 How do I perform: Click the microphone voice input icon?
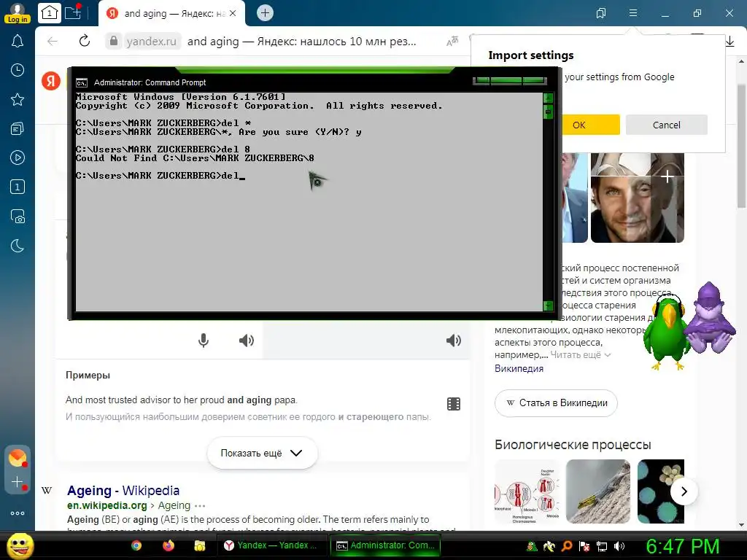(204, 341)
